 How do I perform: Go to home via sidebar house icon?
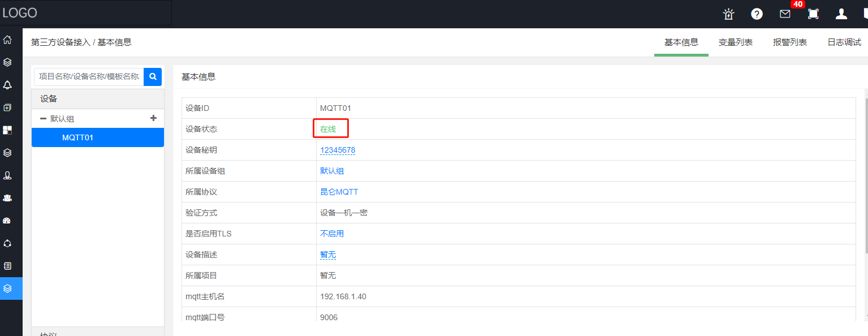click(7, 40)
